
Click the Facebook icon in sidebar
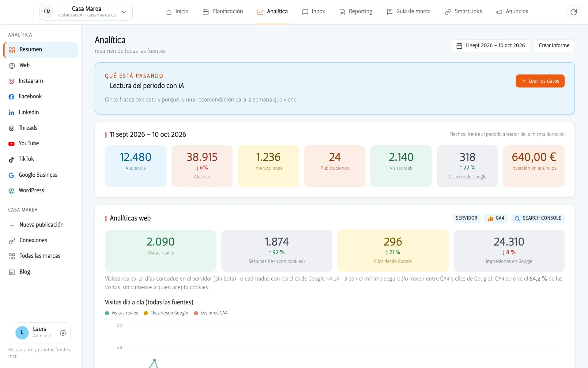[x=11, y=97]
